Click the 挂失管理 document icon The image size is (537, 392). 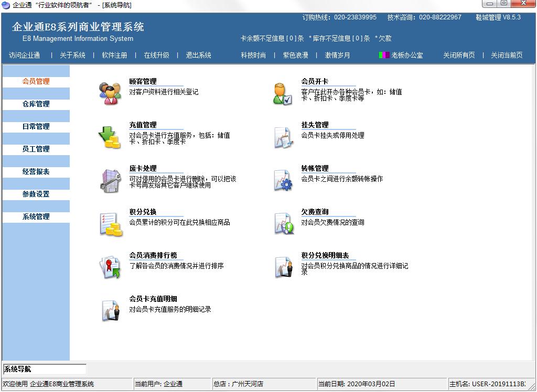tap(283, 137)
